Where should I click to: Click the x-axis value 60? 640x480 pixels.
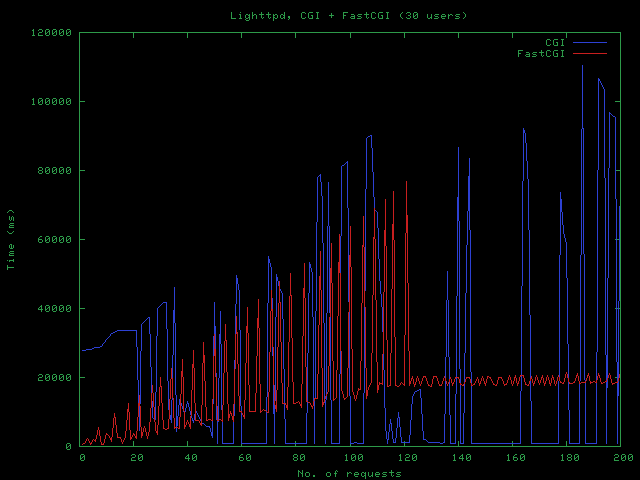245,458
